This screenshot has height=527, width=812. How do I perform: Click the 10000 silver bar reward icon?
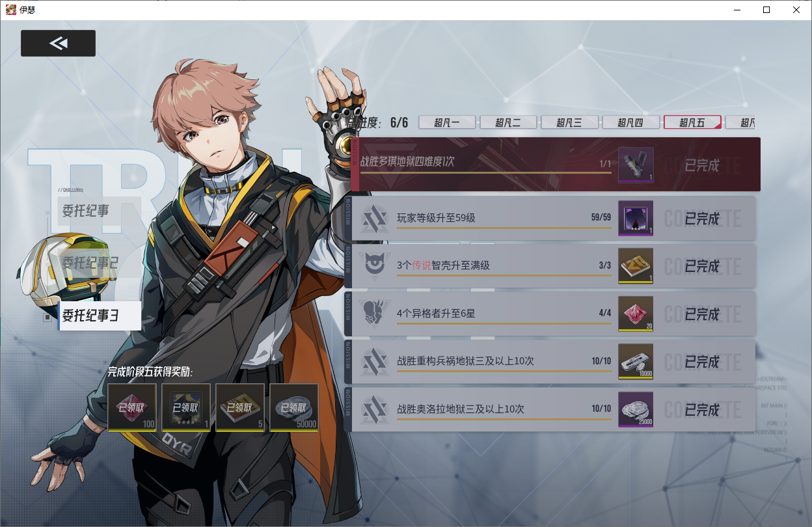[636, 362]
